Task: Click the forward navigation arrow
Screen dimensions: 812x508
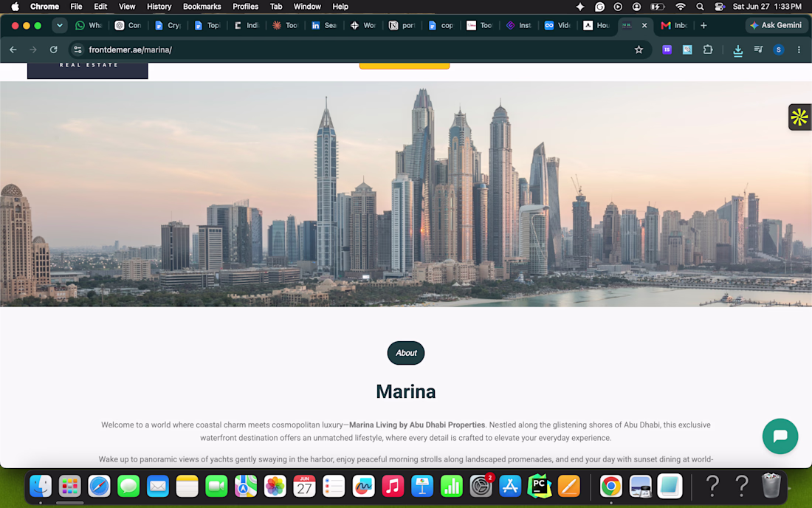Action: (33, 49)
